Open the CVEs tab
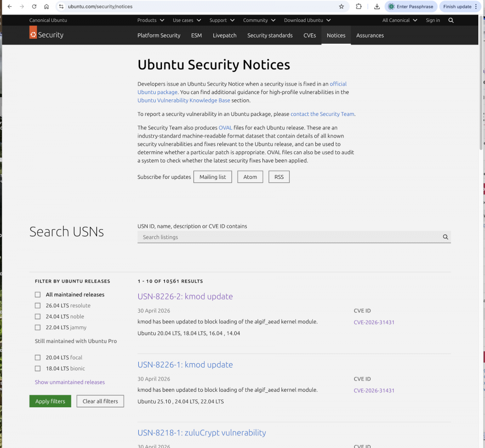Screen dimensions: 485x448 pos(309,35)
